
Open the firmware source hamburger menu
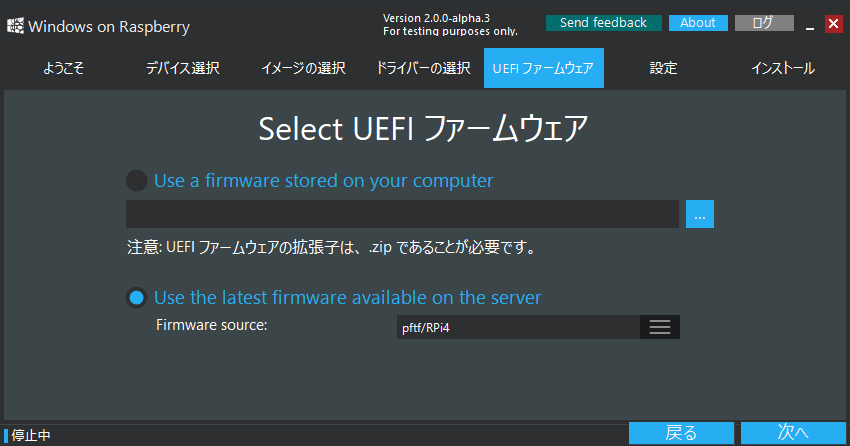pos(660,327)
